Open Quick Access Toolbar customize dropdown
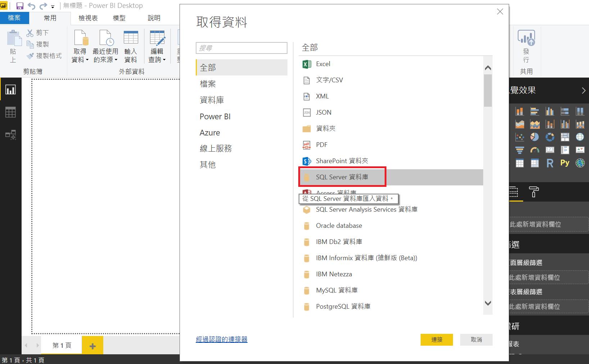 (x=53, y=6)
